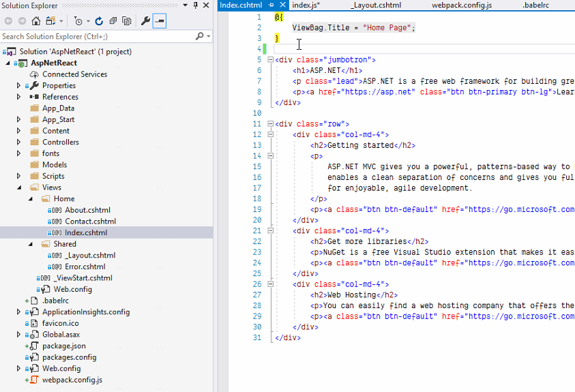
Task: Toggle the Preview Selected Items button
Action: click(159, 21)
